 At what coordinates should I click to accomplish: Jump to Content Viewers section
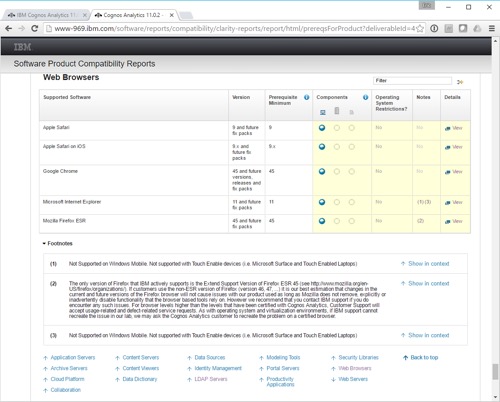tap(141, 368)
